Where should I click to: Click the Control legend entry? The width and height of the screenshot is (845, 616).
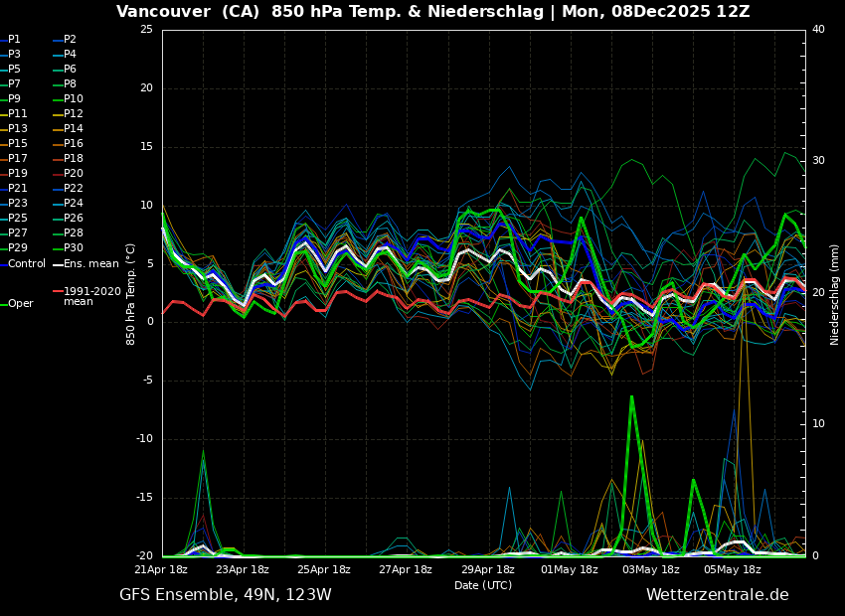coord(27,264)
